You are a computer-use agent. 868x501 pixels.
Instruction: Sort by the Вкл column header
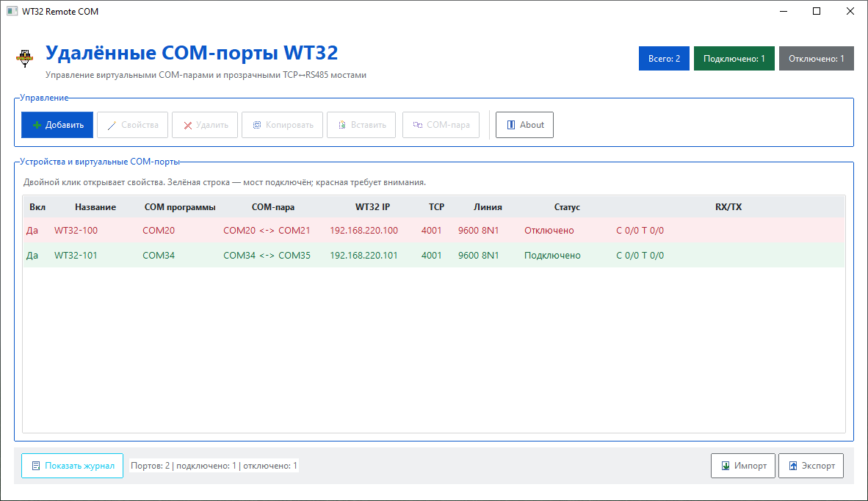(37, 207)
